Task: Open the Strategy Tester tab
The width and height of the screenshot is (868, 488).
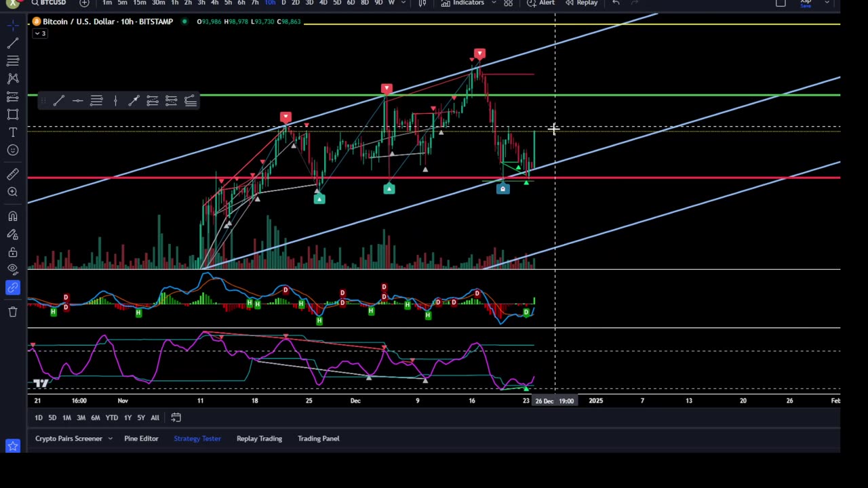Action: point(197,439)
